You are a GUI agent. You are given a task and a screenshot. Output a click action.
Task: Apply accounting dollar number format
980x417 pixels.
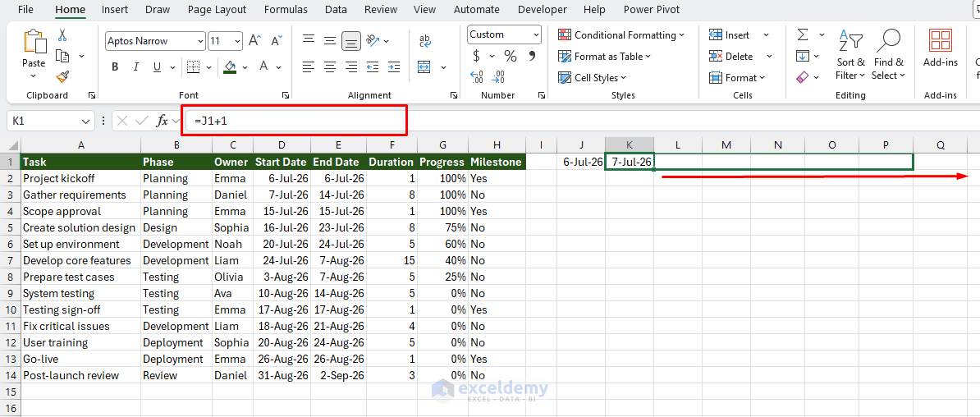pyautogui.click(x=477, y=57)
